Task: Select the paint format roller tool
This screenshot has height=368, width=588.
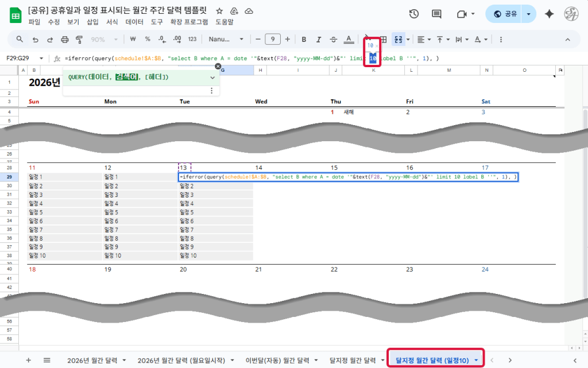Action: coord(79,40)
